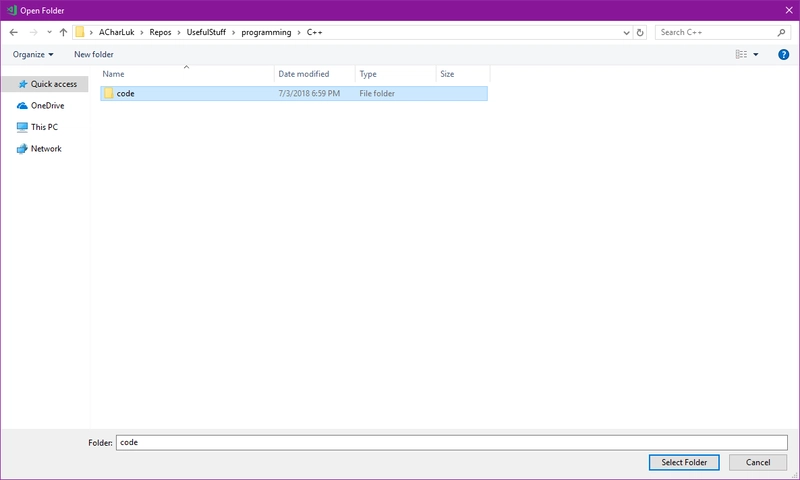
Task: Click the New folder toolbar button
Action: tap(94, 54)
